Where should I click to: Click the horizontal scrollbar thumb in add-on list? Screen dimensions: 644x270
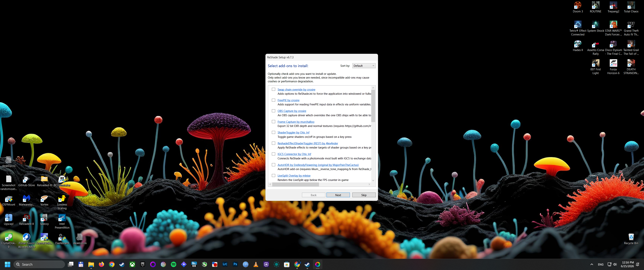pyautogui.click(x=295, y=184)
